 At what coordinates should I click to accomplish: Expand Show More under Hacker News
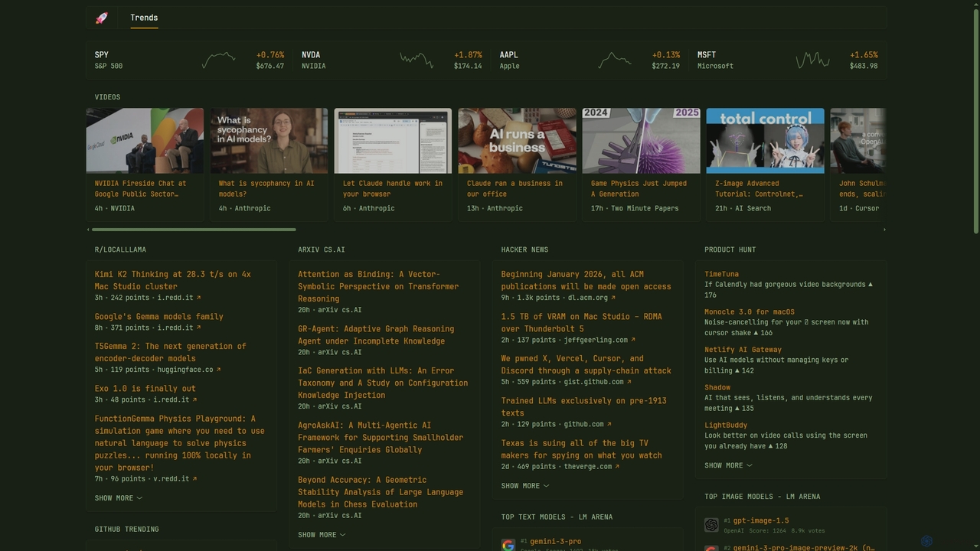click(x=525, y=486)
